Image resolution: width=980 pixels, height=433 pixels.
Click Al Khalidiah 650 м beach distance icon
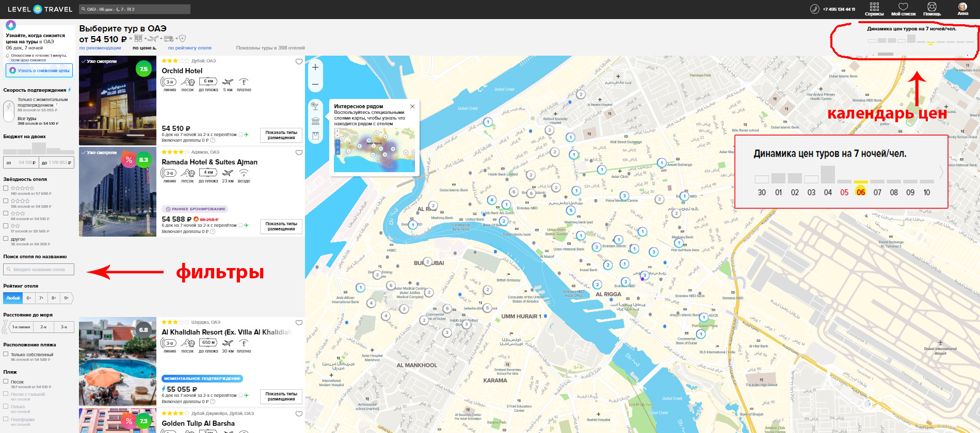coord(208,342)
